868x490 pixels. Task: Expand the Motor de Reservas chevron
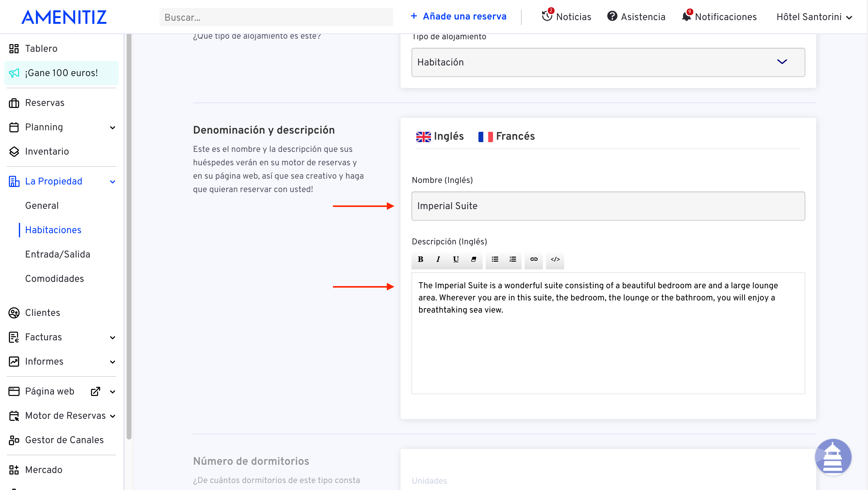point(113,416)
